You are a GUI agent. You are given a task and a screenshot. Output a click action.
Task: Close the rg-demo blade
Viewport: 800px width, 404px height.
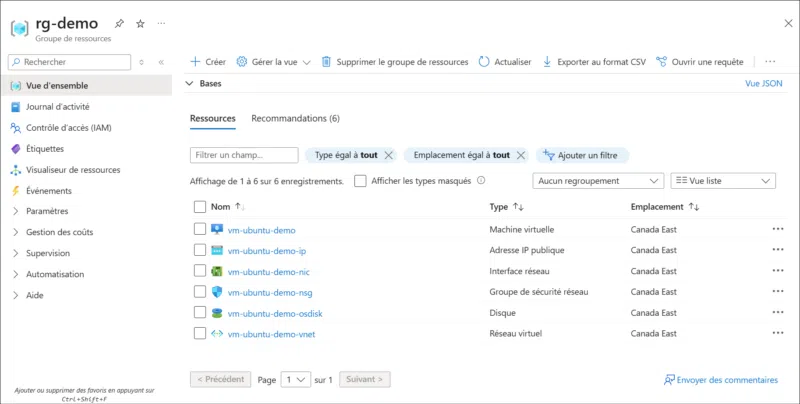click(x=788, y=23)
